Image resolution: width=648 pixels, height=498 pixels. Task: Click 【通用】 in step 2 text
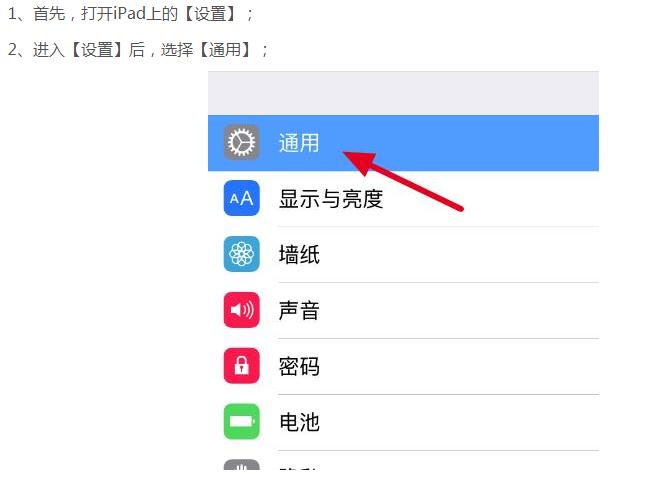pos(225,50)
